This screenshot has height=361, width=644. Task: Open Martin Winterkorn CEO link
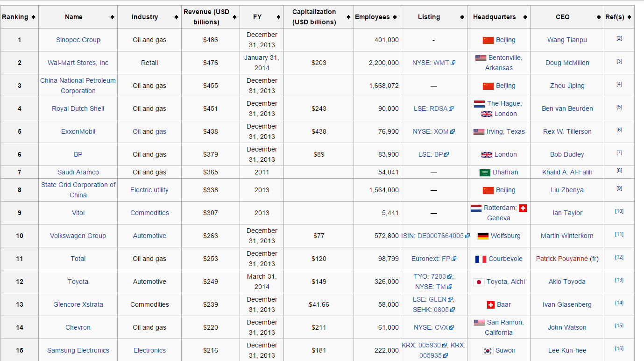(x=567, y=236)
